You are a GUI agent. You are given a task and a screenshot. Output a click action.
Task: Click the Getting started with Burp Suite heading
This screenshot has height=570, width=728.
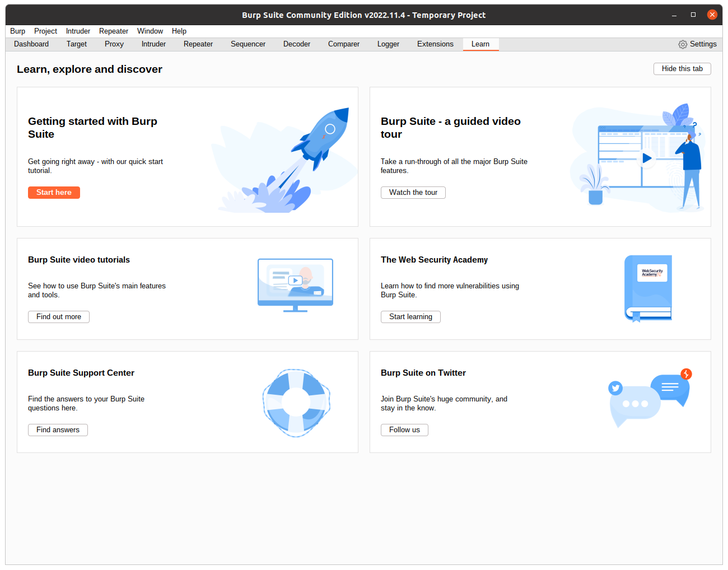pos(92,128)
